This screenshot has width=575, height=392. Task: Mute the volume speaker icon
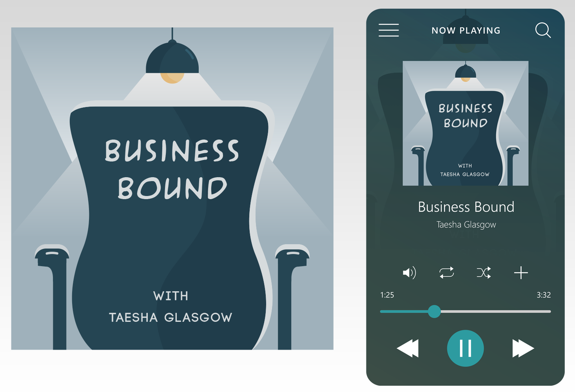pyautogui.click(x=409, y=272)
